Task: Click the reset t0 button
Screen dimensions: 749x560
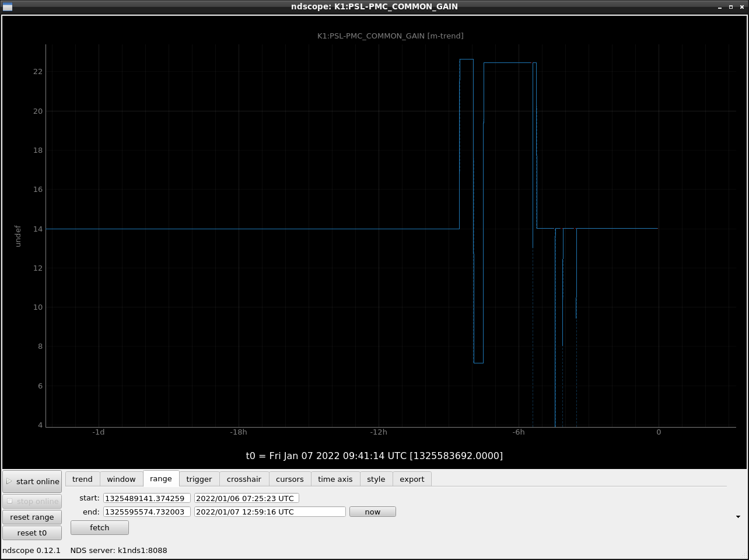Action: pyautogui.click(x=32, y=533)
